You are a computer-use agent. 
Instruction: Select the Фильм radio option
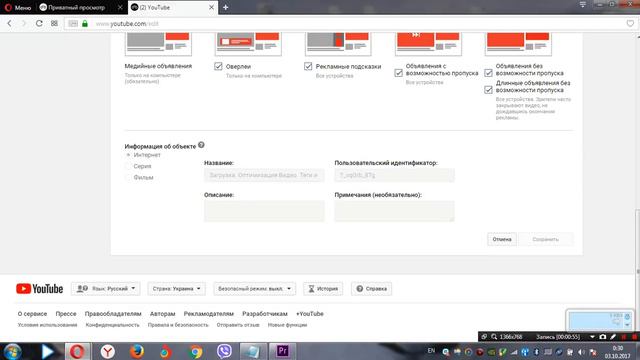[128, 178]
